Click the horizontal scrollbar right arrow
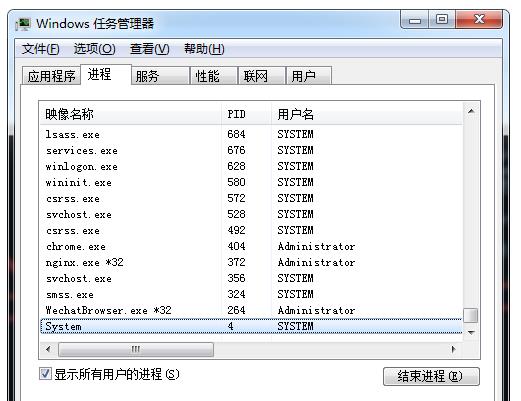The height and width of the screenshot is (401, 521). (x=453, y=349)
